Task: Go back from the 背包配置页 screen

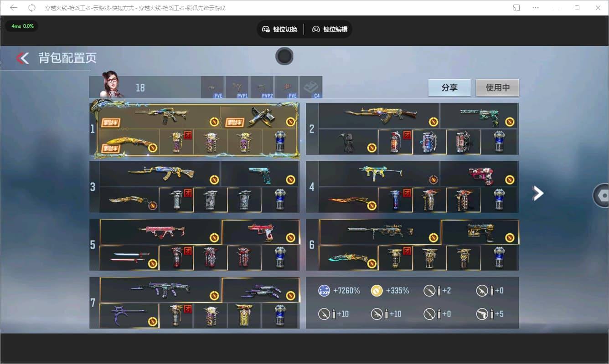Action: 22,58
